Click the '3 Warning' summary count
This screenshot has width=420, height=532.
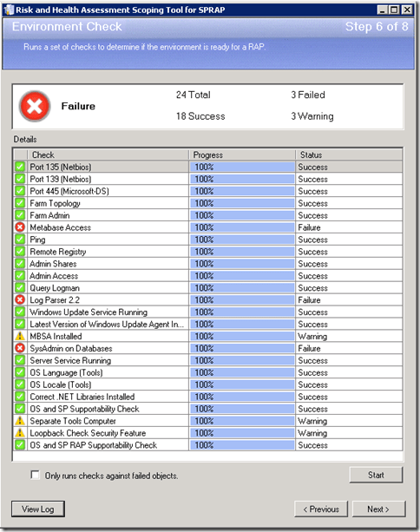[x=312, y=116]
